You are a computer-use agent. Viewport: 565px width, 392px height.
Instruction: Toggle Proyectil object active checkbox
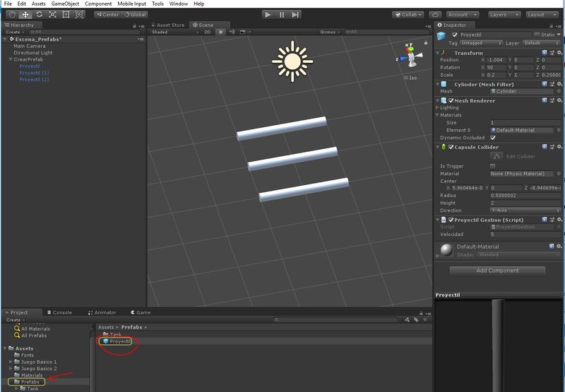tap(455, 35)
